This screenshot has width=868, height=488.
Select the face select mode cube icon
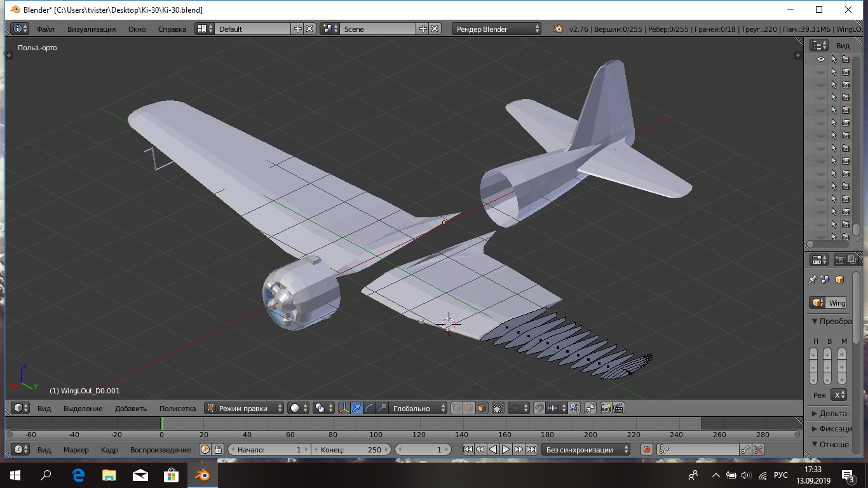point(482,409)
